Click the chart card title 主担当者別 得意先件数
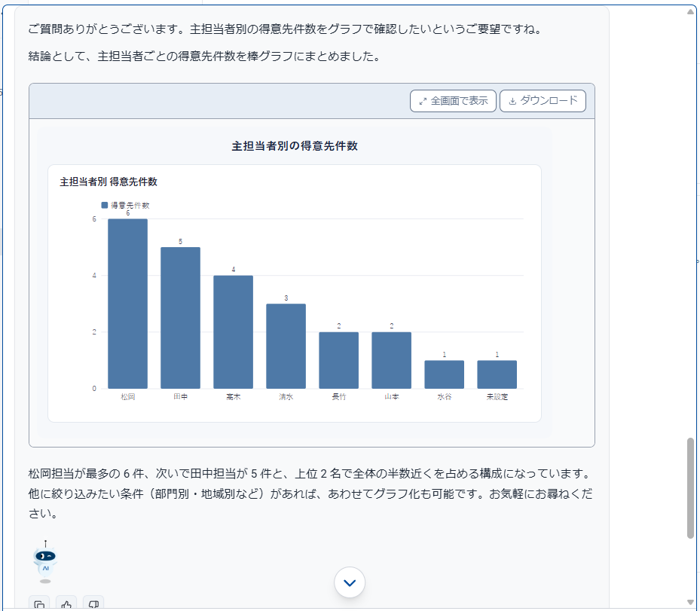The width and height of the screenshot is (700, 611). (109, 182)
